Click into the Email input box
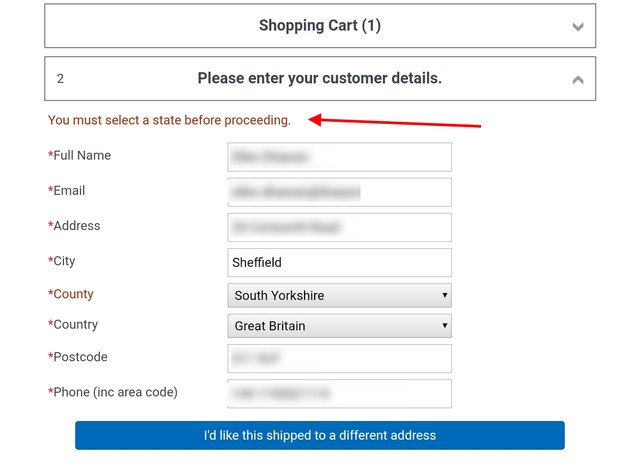Viewport: 640px width, 466px height. (x=339, y=192)
